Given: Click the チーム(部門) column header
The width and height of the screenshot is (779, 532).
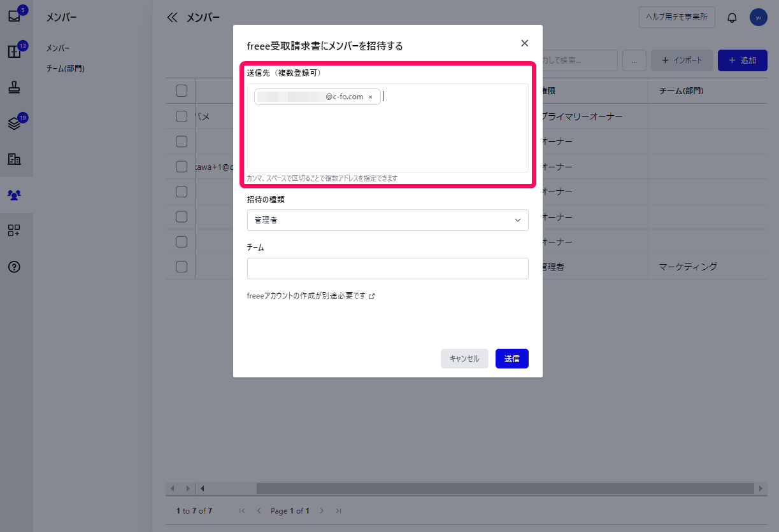Looking at the screenshot, I should 681,91.
